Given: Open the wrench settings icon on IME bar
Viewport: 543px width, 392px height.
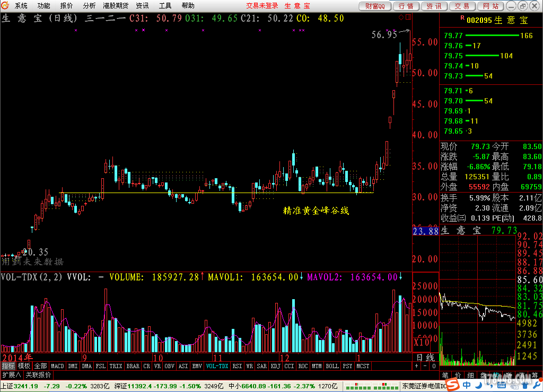Looking at the screenshot, I should click(x=538, y=385).
